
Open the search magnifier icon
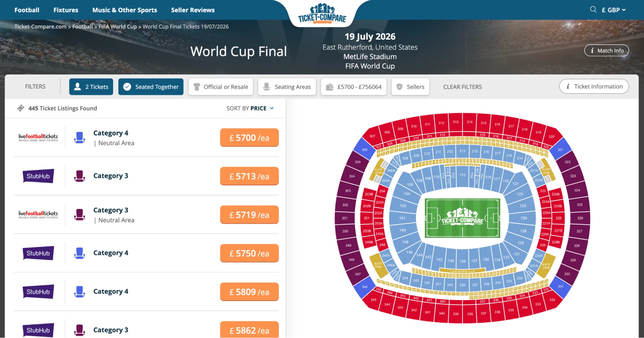(x=593, y=10)
